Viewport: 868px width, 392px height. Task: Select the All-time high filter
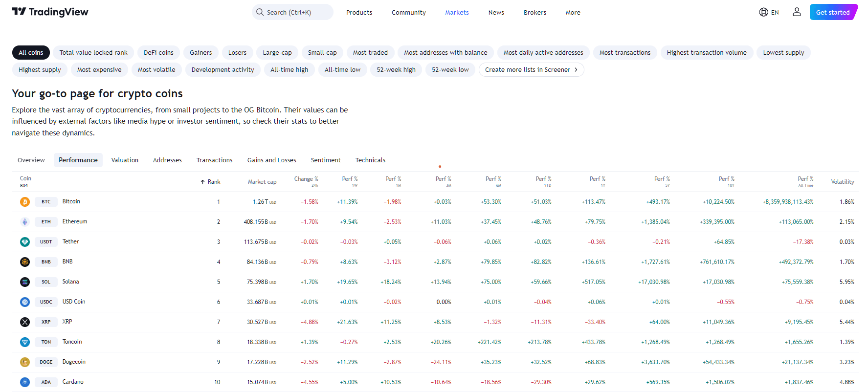pos(289,70)
